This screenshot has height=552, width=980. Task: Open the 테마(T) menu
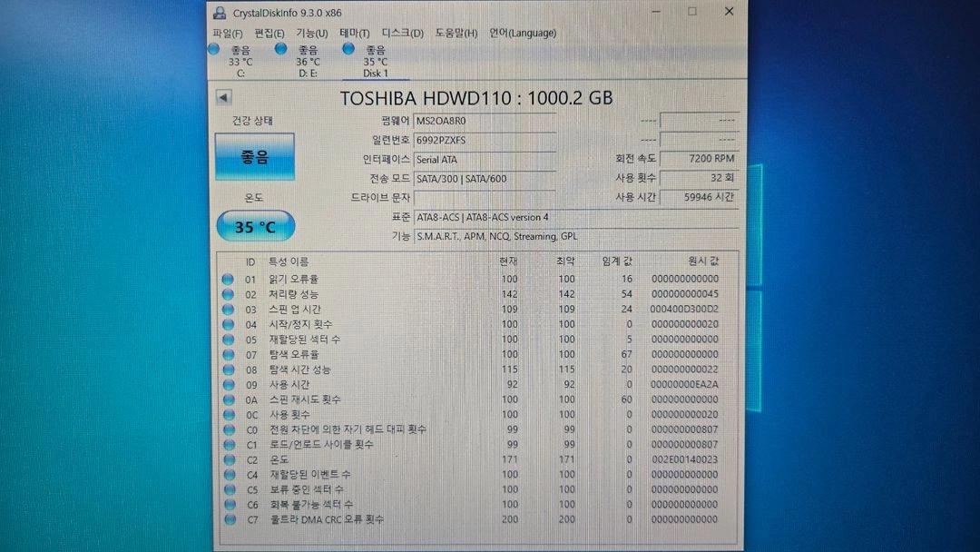(x=355, y=33)
